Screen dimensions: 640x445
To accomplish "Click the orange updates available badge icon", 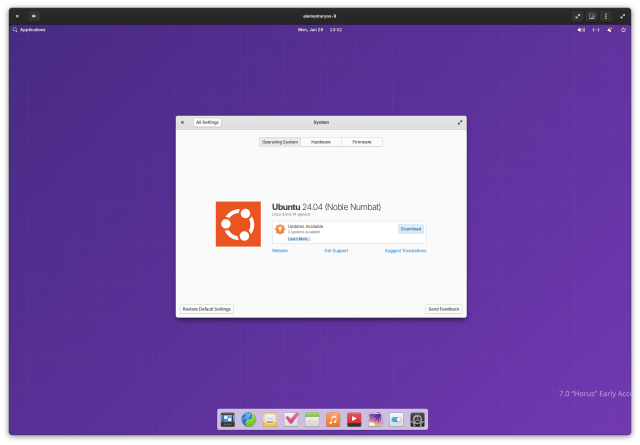I will tap(280, 229).
